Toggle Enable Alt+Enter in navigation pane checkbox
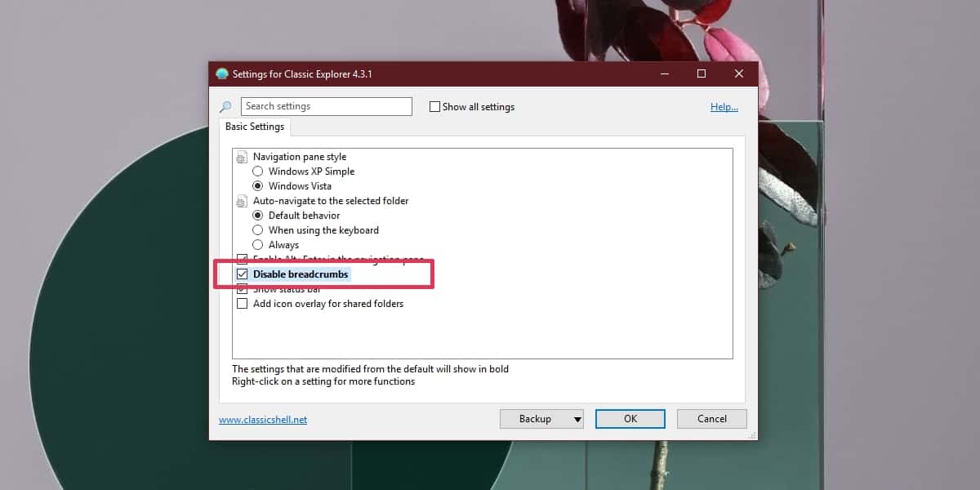 (242, 260)
